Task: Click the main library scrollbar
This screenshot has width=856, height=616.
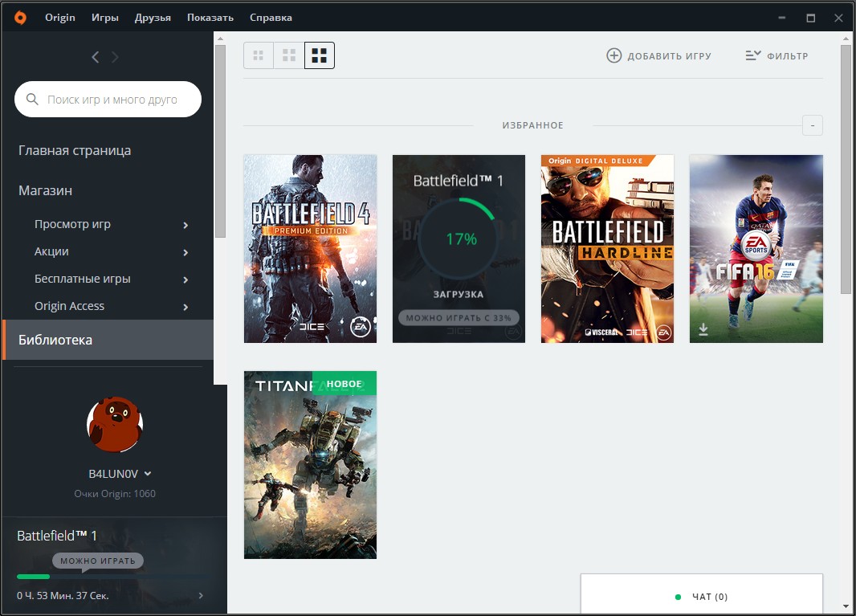Action: 846,169
